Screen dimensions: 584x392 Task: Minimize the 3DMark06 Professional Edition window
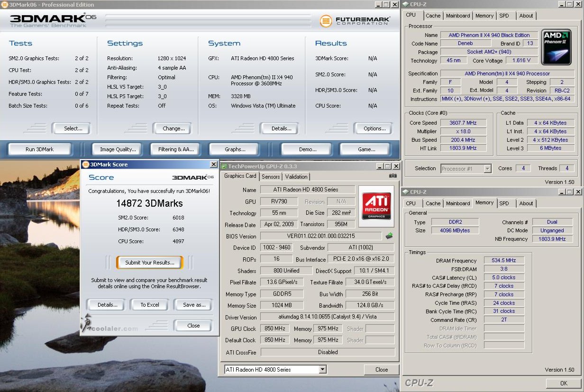coord(378,5)
